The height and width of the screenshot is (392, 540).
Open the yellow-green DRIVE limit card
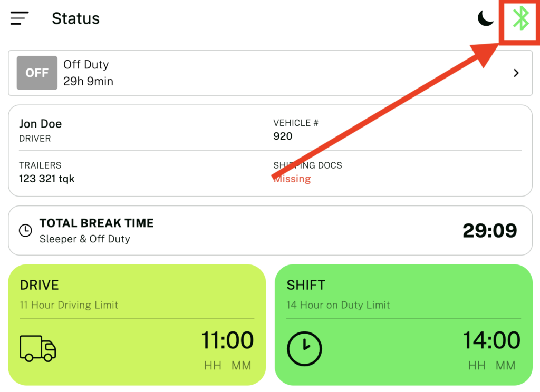click(137, 295)
